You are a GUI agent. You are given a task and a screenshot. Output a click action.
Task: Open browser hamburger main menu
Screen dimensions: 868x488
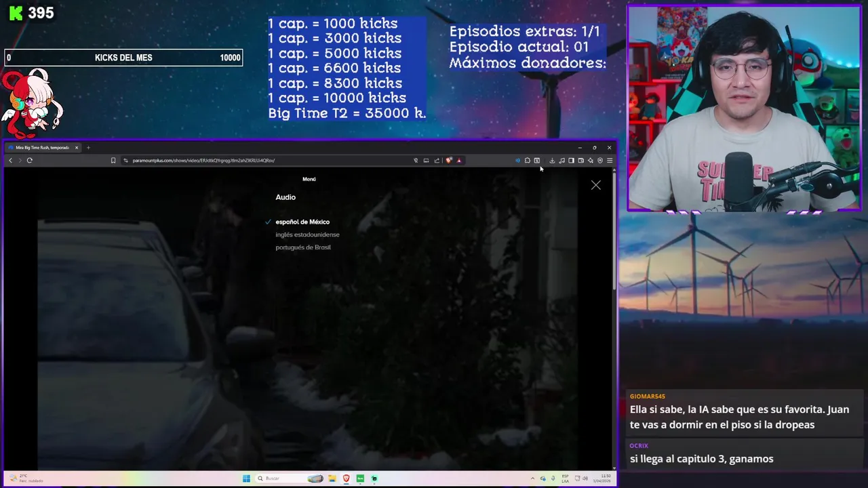(610, 161)
